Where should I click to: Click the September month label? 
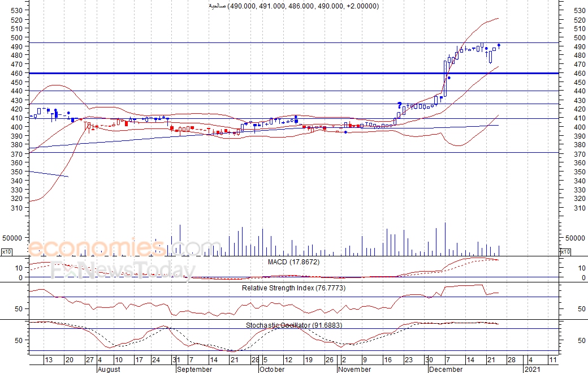(x=194, y=369)
